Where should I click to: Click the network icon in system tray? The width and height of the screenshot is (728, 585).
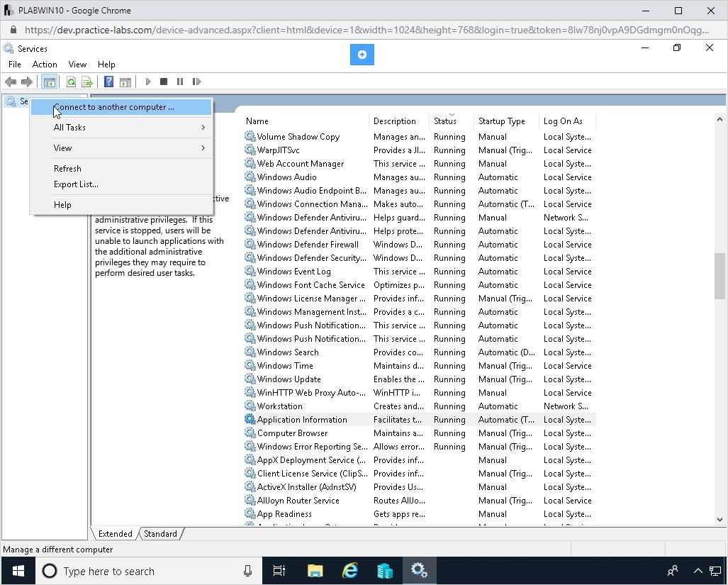pyautogui.click(x=715, y=571)
